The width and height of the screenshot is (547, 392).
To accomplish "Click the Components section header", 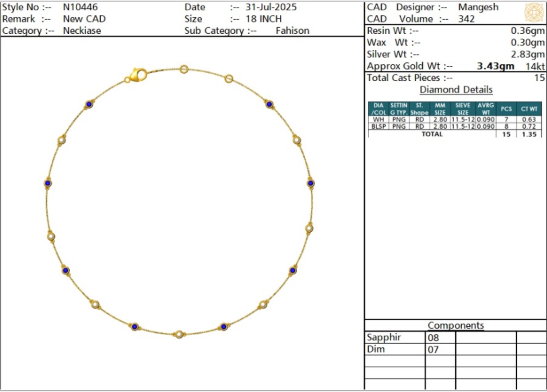I will (x=455, y=326).
